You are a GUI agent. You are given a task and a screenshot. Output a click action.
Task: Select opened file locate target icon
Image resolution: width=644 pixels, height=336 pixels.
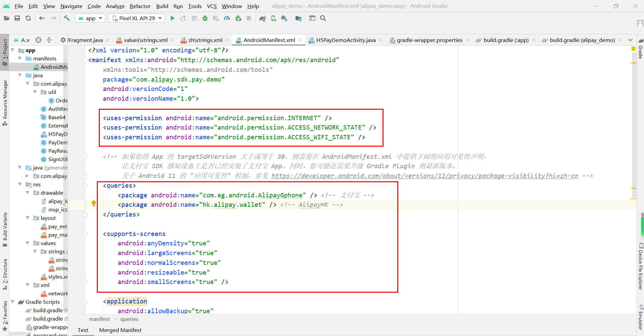pyautogui.click(x=38, y=40)
